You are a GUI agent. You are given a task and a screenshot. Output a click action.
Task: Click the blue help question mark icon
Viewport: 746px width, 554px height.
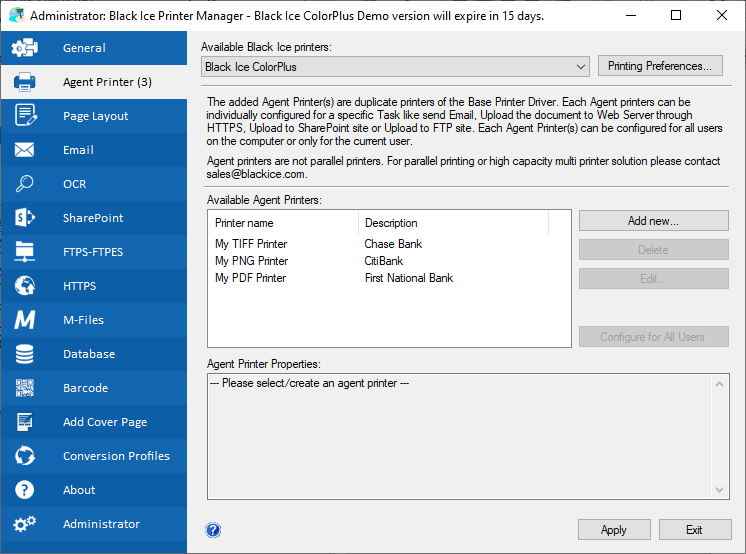click(x=213, y=530)
